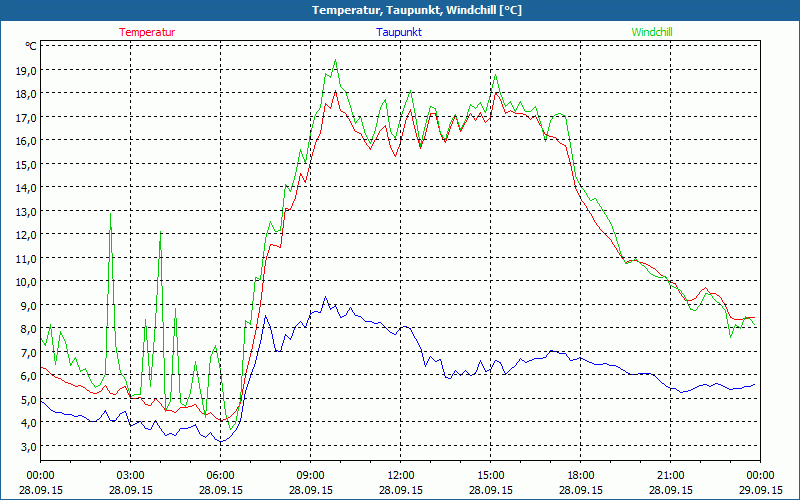The height and width of the screenshot is (500, 800).
Task: Click the chart title Temperatur, Taupunkt, Windchill
Action: [417, 10]
